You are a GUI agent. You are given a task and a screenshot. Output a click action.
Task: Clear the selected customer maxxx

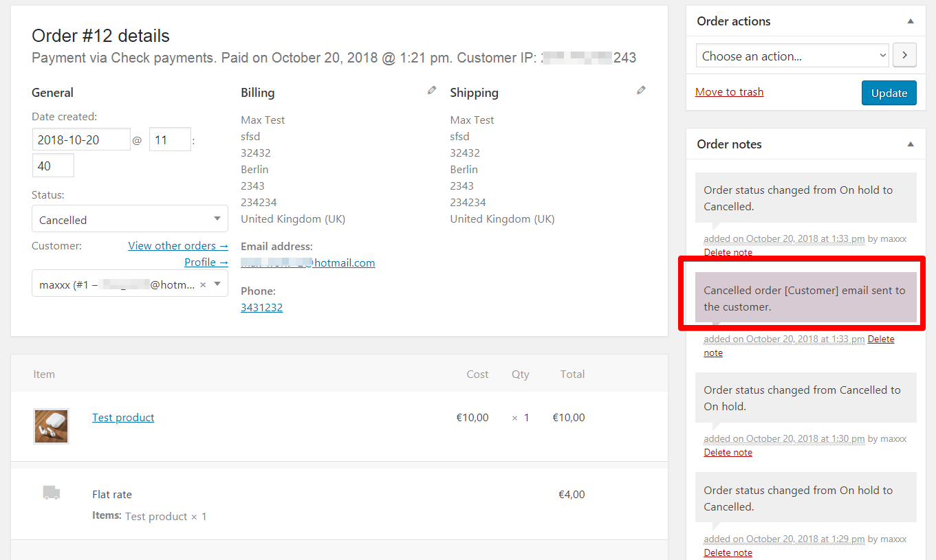(x=203, y=284)
